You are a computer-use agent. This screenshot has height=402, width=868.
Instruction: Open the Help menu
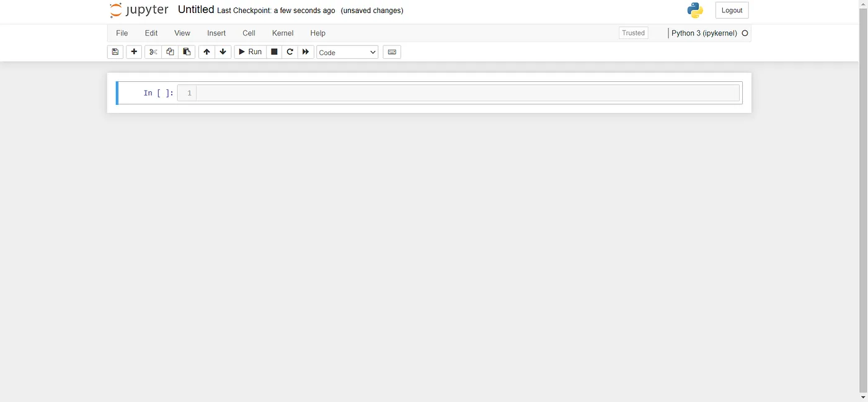[318, 33]
